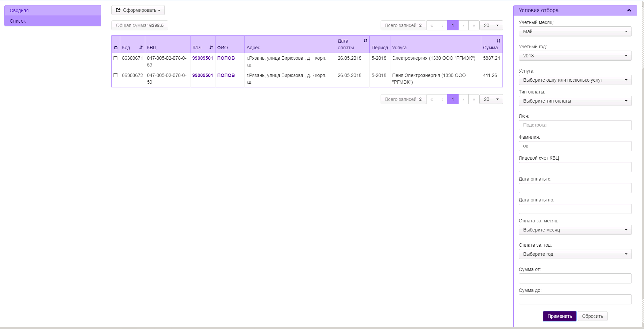
Task: Sort table by Код column
Action: (141, 48)
